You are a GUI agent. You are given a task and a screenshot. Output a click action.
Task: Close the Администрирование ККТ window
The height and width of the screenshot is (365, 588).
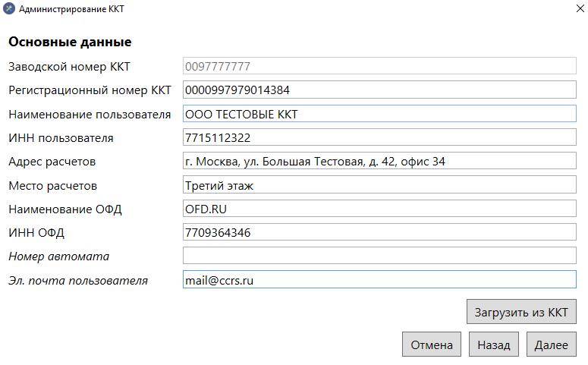tap(580, 8)
